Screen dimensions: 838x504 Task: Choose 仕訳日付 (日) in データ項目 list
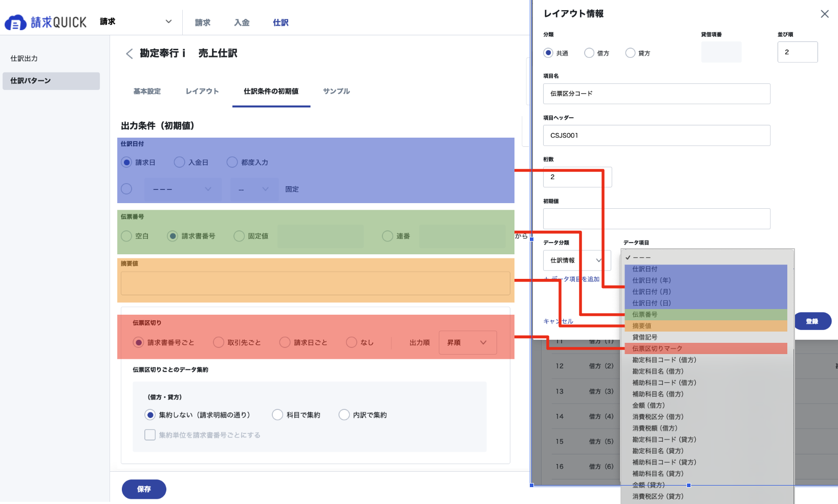coord(706,303)
